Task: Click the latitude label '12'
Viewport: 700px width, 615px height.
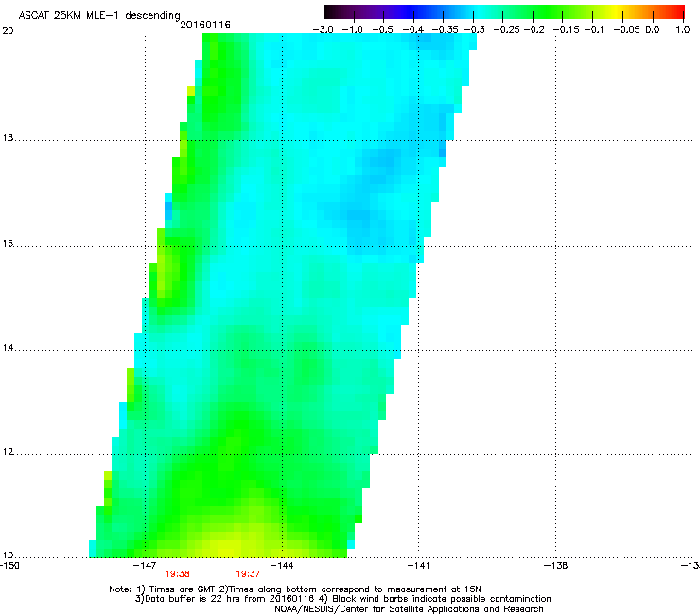Action: click(x=8, y=452)
